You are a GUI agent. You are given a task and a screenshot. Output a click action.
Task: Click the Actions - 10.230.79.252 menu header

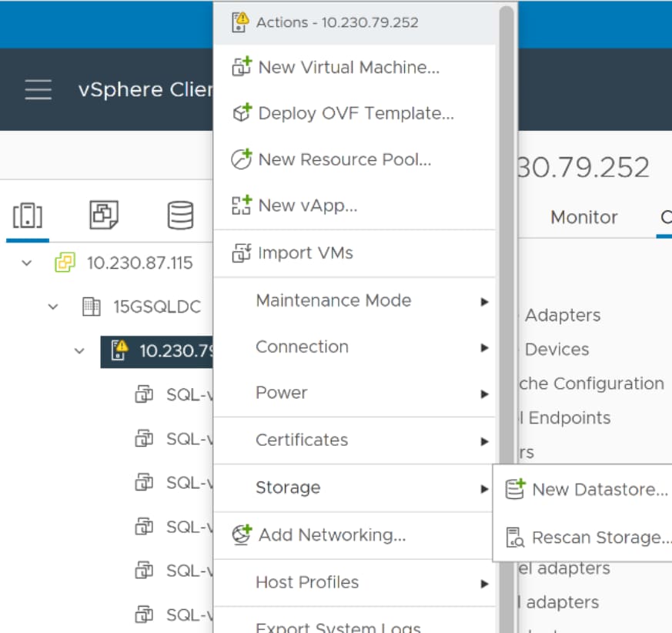click(354, 22)
